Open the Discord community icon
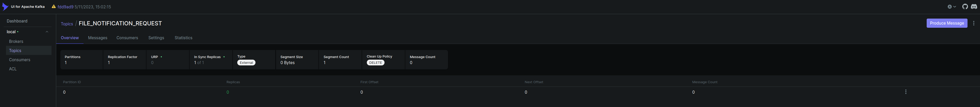The width and height of the screenshot is (980, 107). point(974,7)
